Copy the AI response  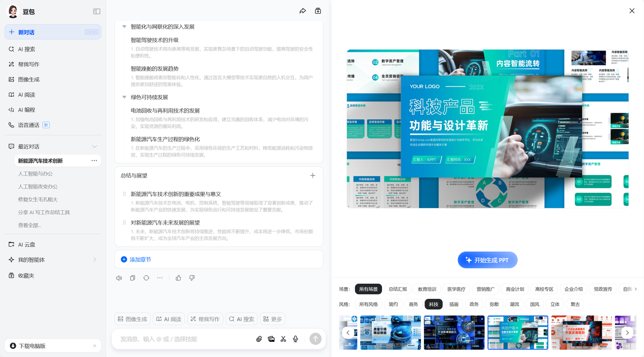[x=132, y=277]
